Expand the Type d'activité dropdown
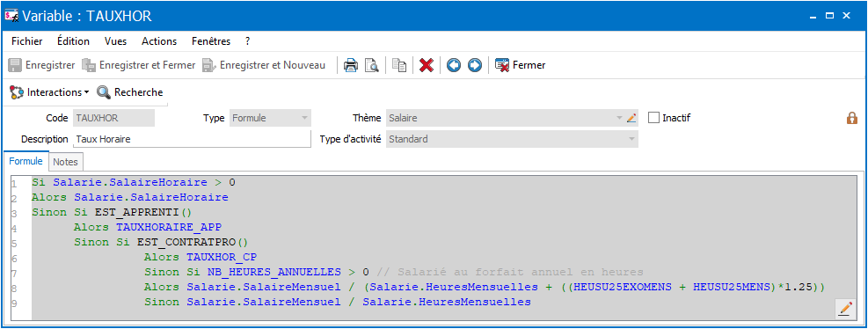Image resolution: width=868 pixels, height=329 pixels. click(x=631, y=139)
